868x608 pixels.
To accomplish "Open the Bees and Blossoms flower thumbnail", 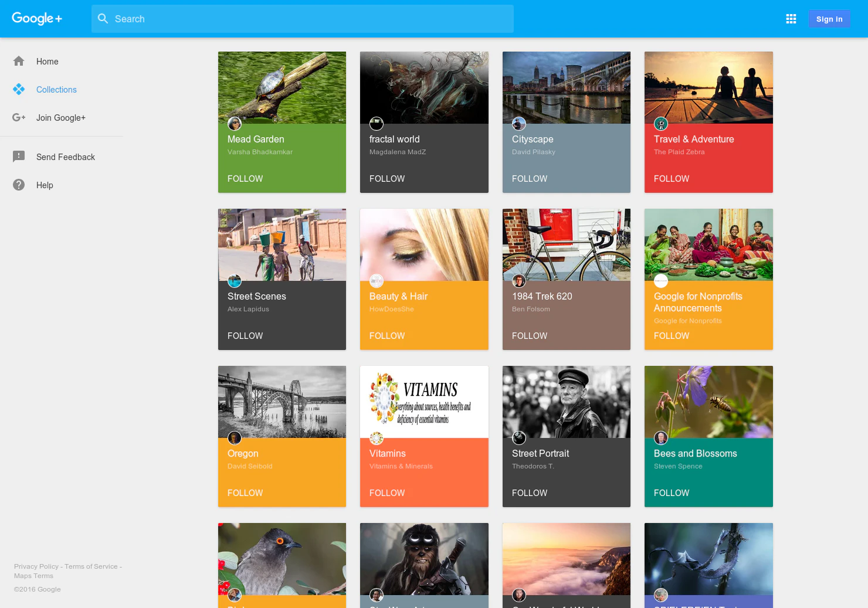I will coord(708,402).
